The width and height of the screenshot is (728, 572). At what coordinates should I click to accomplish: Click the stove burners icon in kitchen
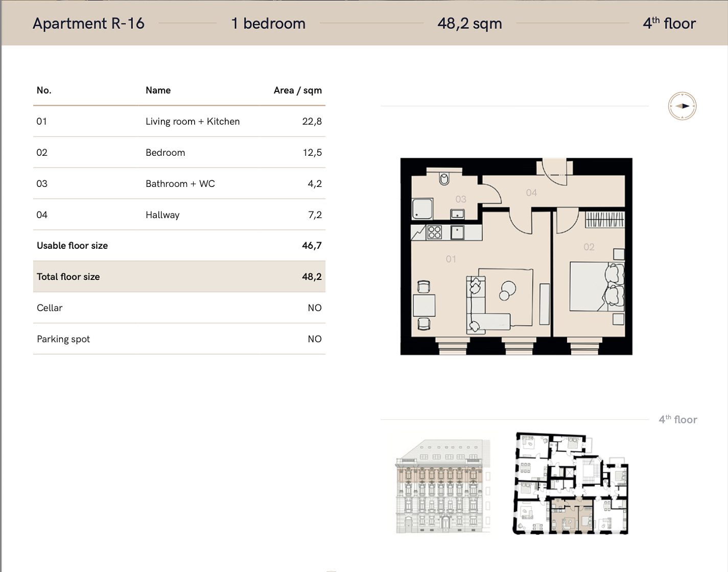coord(435,232)
